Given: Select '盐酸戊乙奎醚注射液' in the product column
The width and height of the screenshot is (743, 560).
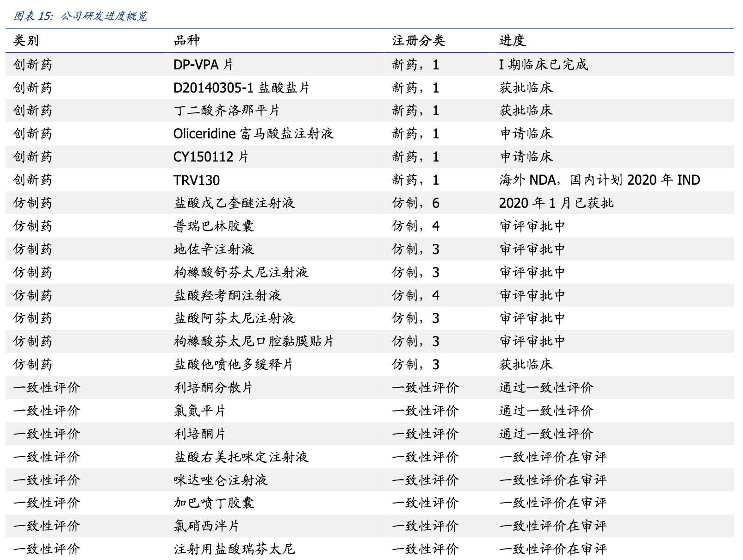Looking at the screenshot, I should (x=234, y=203).
